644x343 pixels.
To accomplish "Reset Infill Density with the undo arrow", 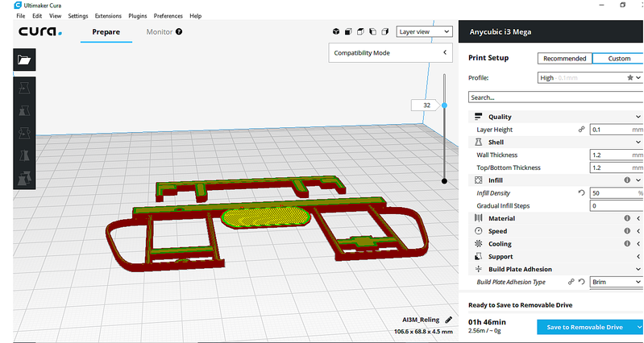I will (x=582, y=192).
